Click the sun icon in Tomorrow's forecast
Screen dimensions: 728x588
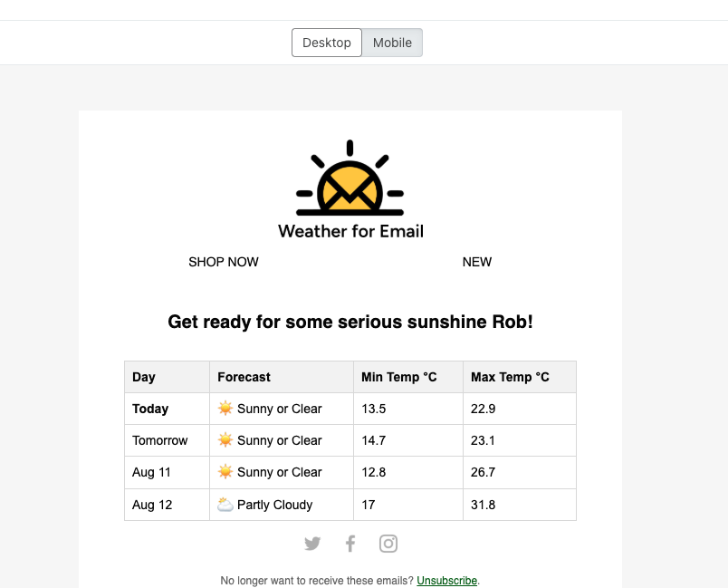225,439
